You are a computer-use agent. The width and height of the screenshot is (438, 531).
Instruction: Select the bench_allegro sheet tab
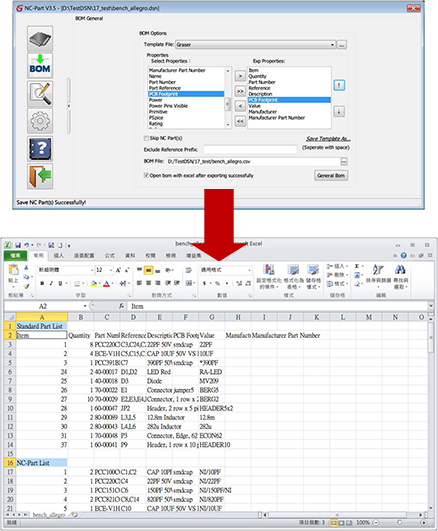pos(49,515)
